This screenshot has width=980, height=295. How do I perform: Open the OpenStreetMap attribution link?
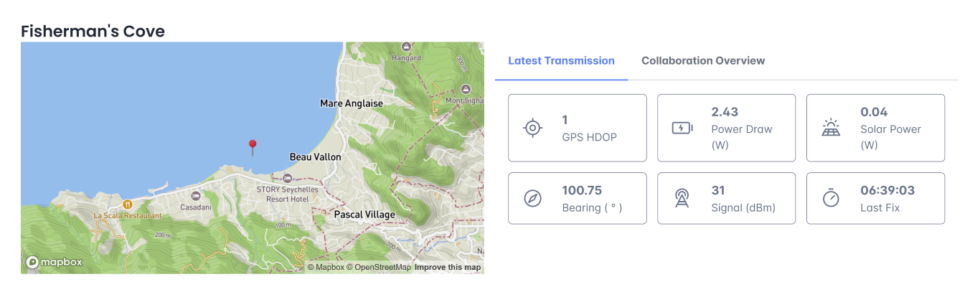click(x=379, y=268)
